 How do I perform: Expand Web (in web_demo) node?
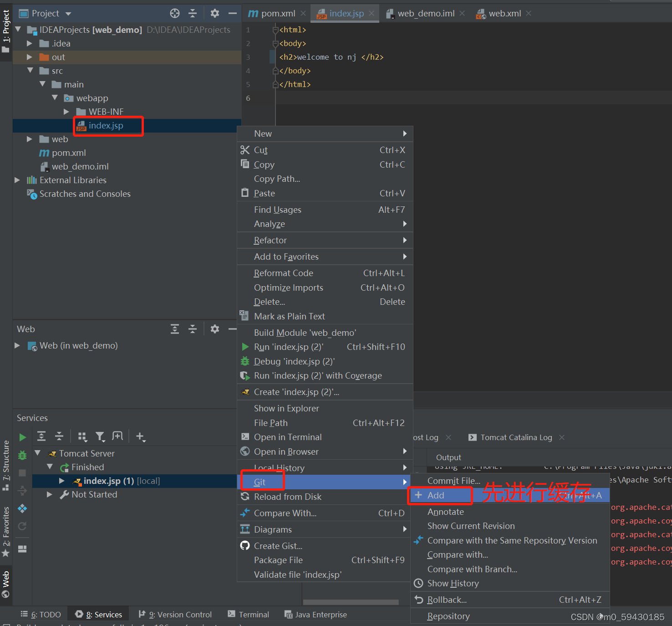point(17,345)
